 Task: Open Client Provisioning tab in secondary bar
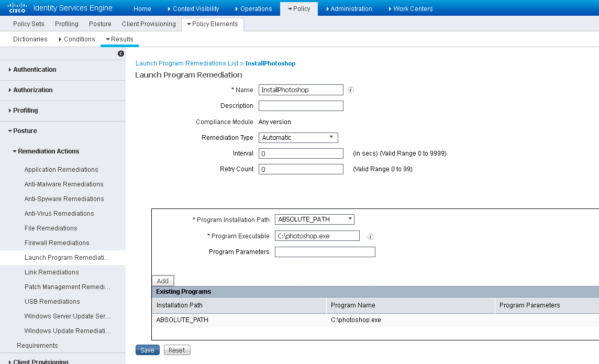149,24
